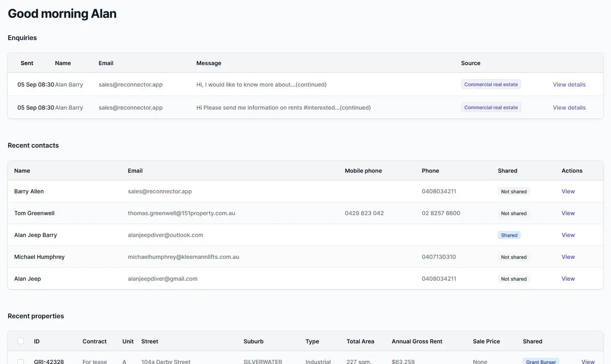Screen dimensions: 611x364
Task: Open View link for alanjeepdiver@gmail.com contact
Action: click(568, 279)
